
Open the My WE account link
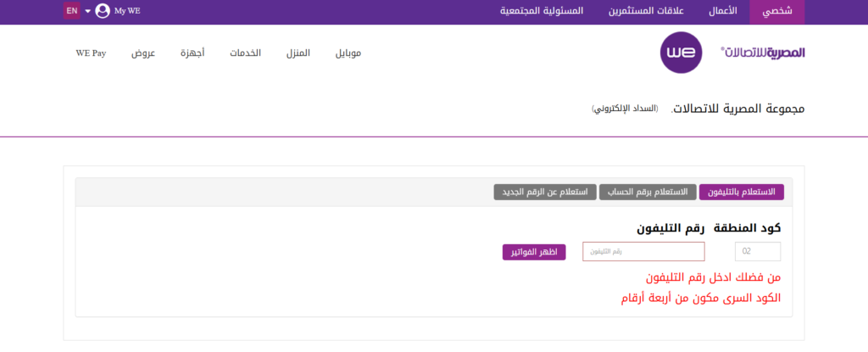point(127,10)
